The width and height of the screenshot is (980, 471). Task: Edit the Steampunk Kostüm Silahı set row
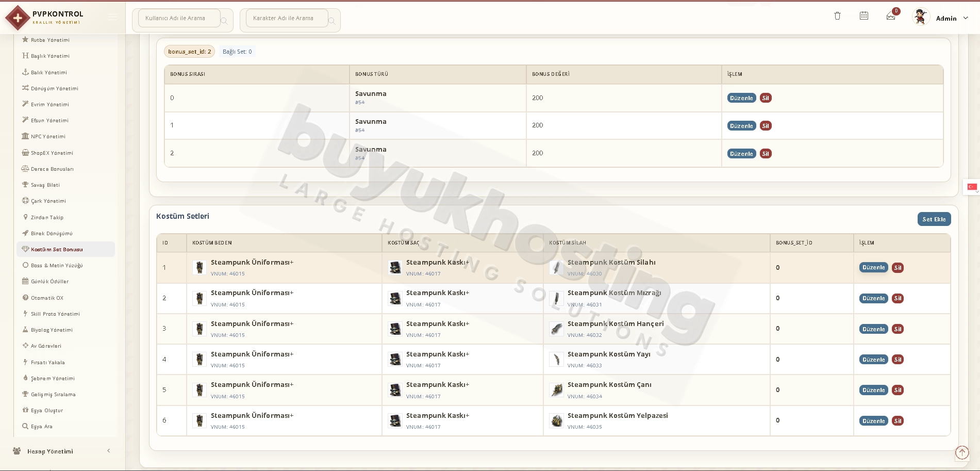pos(873,268)
